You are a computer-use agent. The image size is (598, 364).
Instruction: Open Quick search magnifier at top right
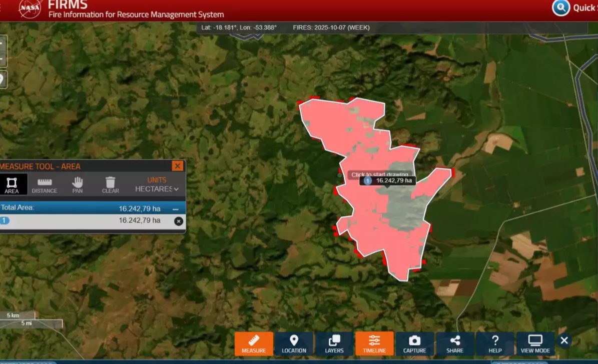pyautogui.click(x=561, y=7)
